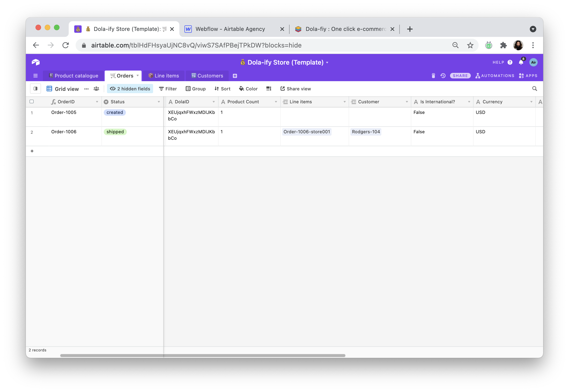Click the Airtable home logo icon
The width and height of the screenshot is (569, 392).
[x=36, y=62]
